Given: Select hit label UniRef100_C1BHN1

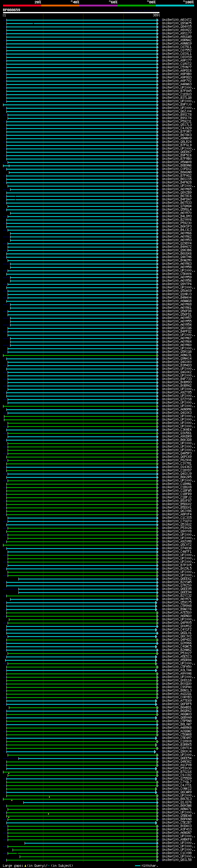Looking at the screenshot, I should pos(177,484).
